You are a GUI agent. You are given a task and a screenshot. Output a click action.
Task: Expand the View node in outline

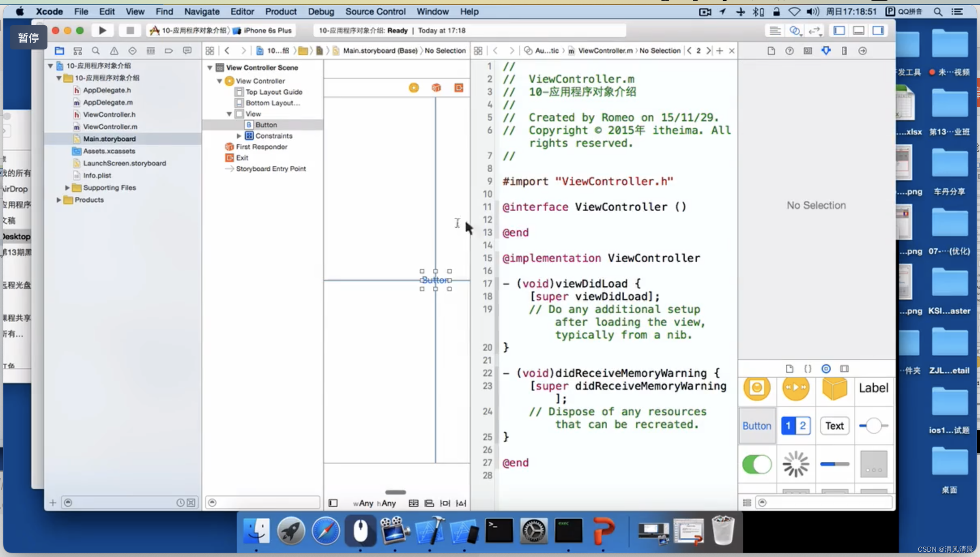pos(230,114)
